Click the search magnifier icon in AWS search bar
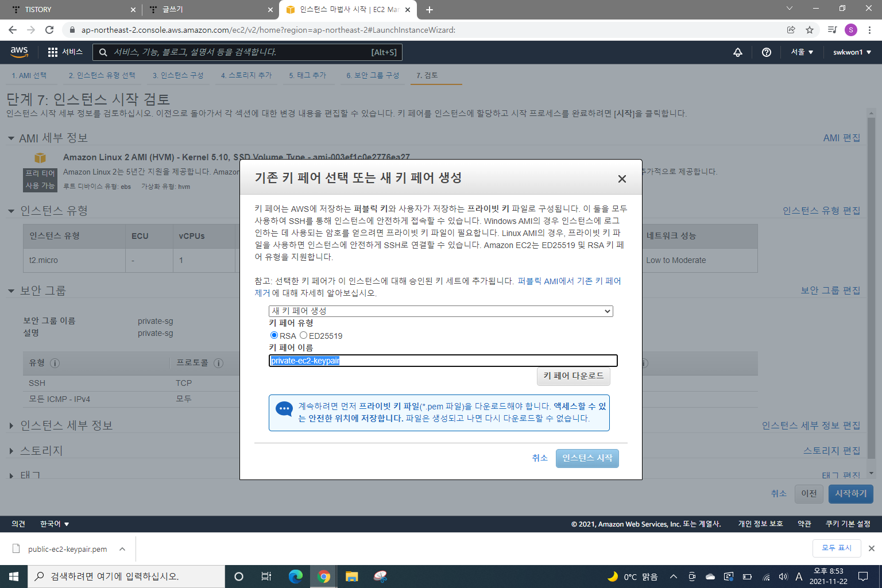The image size is (882, 588). pos(103,52)
